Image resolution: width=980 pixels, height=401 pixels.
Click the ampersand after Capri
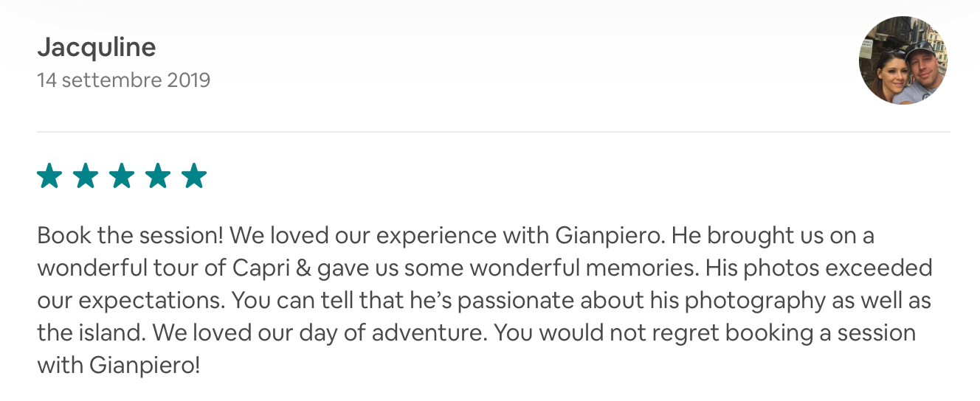click(x=304, y=268)
